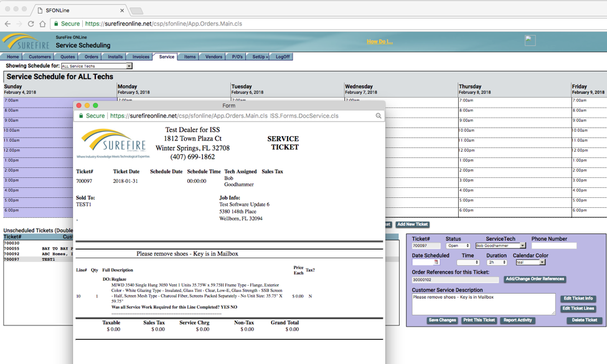Click the magnifier icon in Form popup
The image size is (607, 364).
379,116
